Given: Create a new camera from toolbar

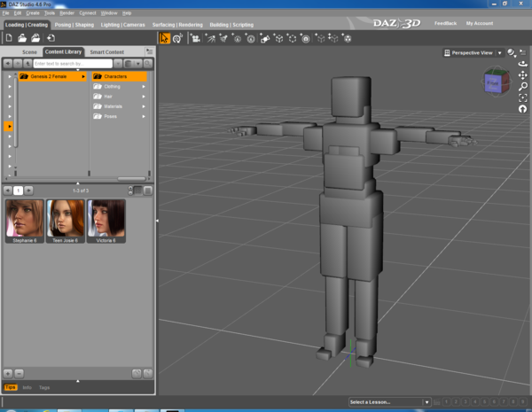Looking at the screenshot, I should [x=195, y=38].
